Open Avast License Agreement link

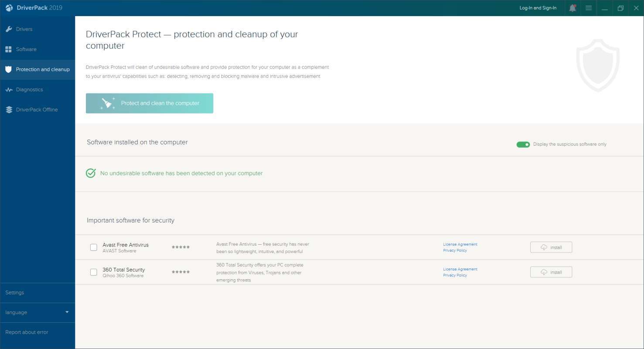tap(460, 244)
